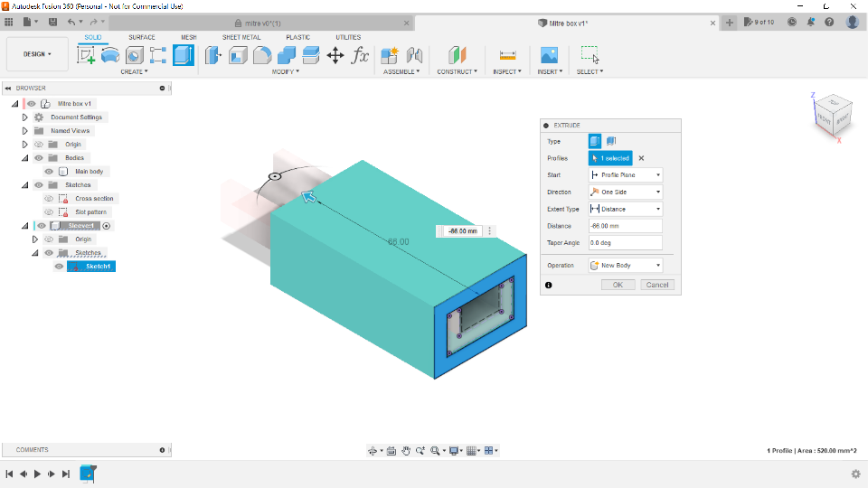Choose the Thin Extrude type icon
868x488 pixels.
click(611, 141)
